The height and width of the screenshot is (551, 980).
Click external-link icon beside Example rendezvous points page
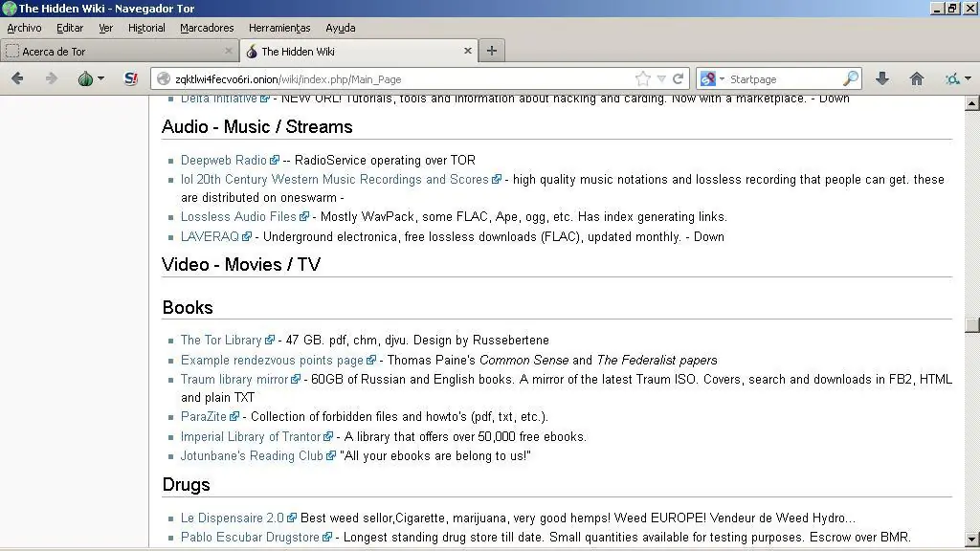coord(371,361)
